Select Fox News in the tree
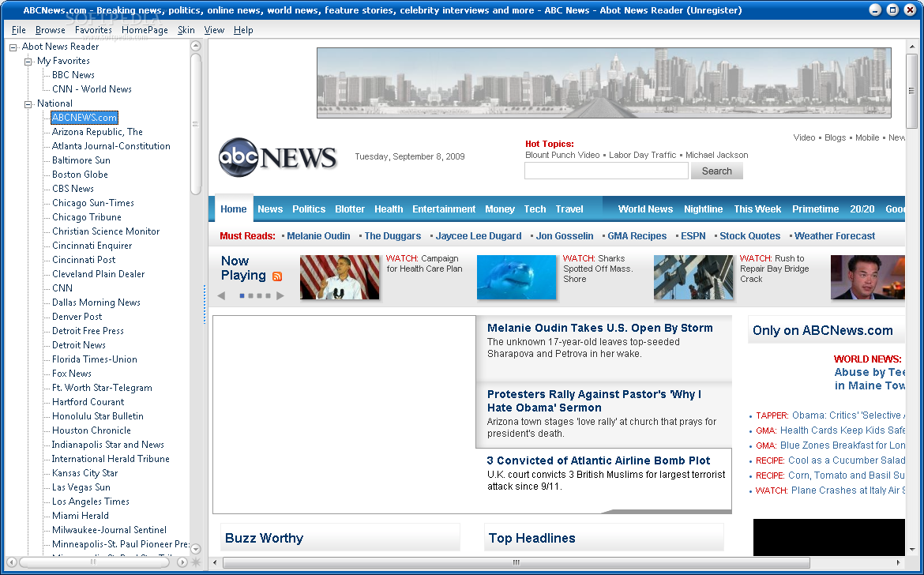Viewport: 924px width, 575px height. point(71,374)
